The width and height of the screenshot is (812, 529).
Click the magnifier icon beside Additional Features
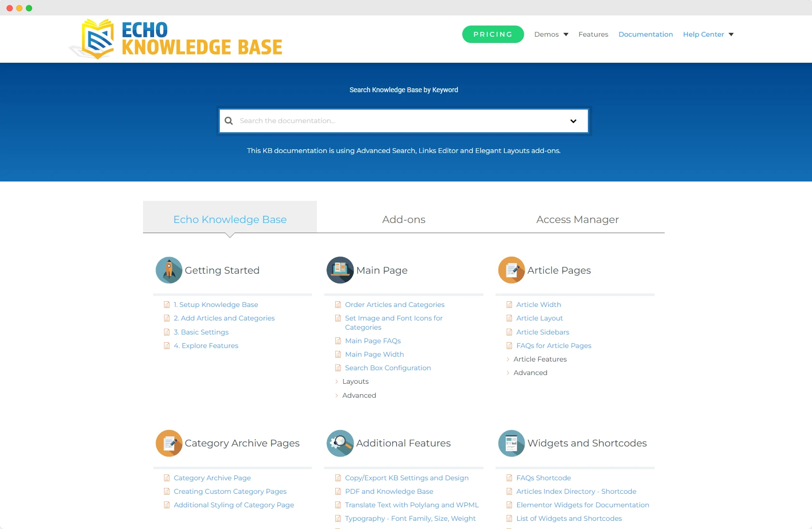click(x=340, y=443)
